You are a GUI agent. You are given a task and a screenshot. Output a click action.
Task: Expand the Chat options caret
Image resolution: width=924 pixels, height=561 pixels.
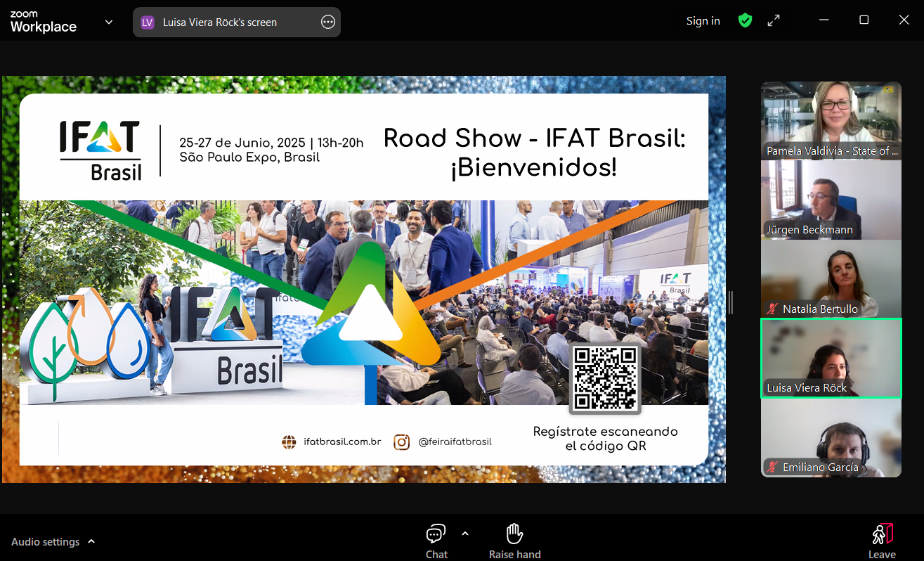click(464, 534)
